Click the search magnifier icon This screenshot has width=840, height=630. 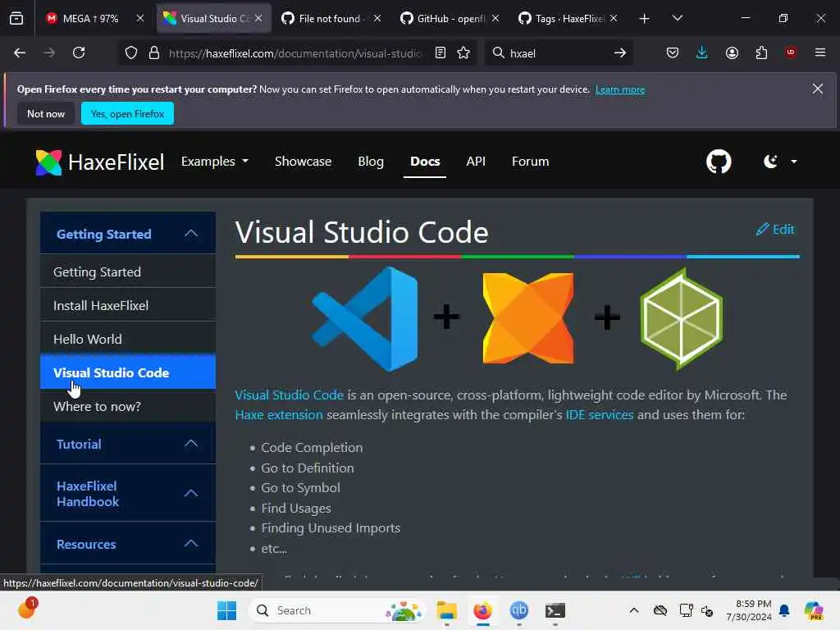498,52
